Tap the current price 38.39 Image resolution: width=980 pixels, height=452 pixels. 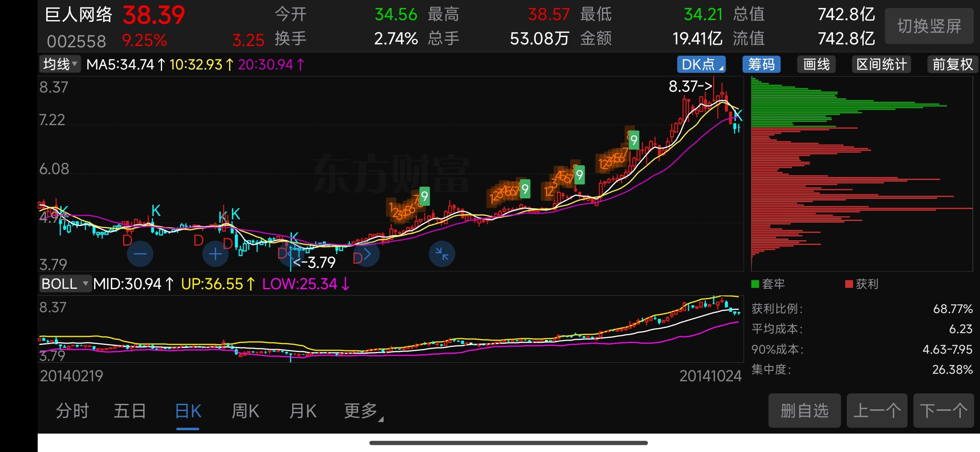click(154, 15)
